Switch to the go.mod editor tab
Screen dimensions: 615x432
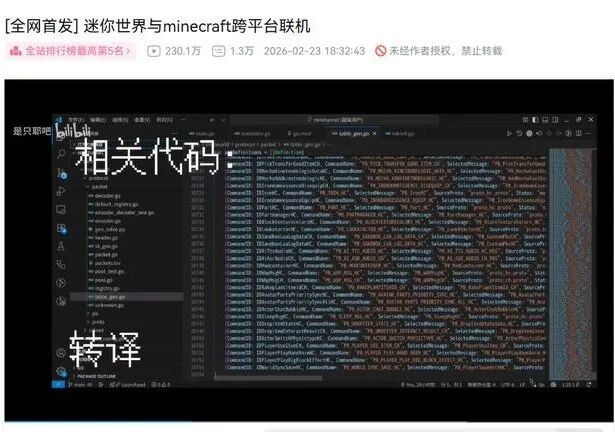coord(300,133)
